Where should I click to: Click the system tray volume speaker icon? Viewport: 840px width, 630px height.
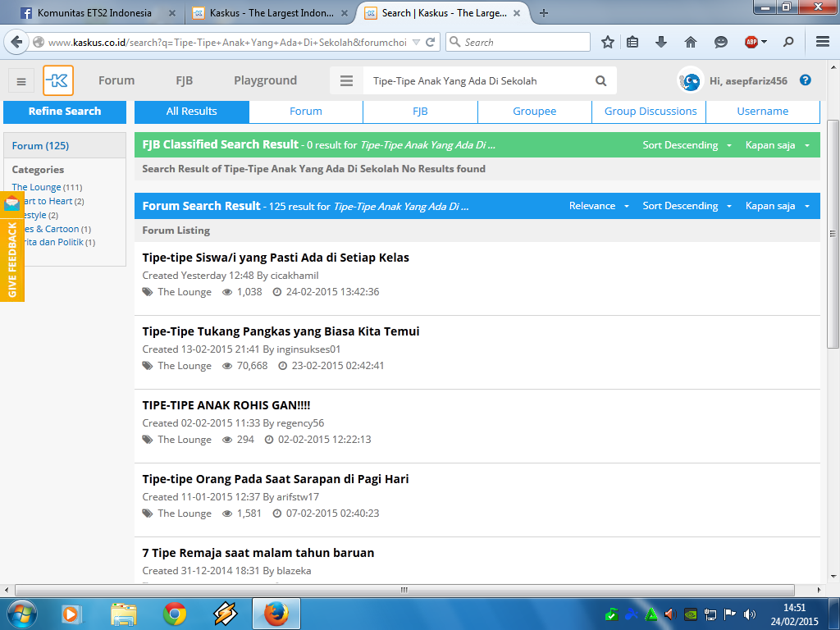click(x=750, y=614)
